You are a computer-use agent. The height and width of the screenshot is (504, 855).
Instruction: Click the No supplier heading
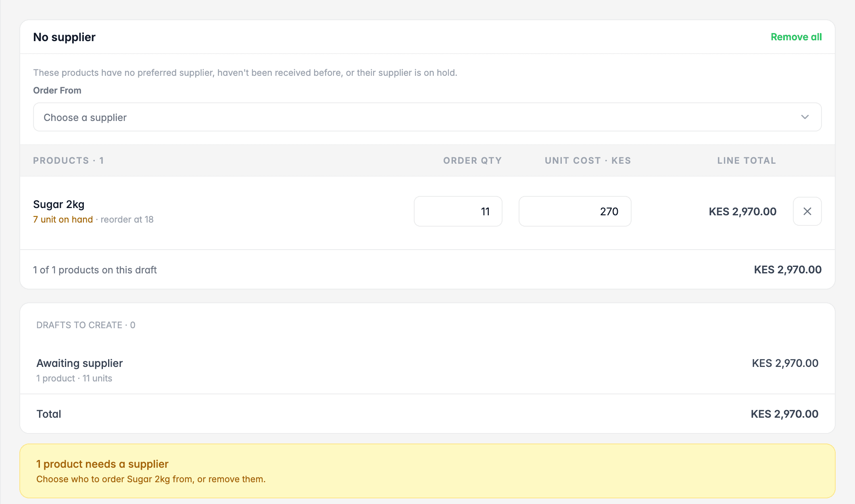pos(64,37)
